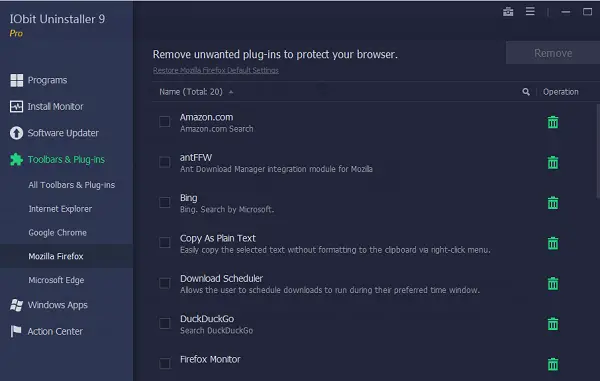This screenshot has height=381, width=600.
Task: Show All Toolbars & Plug-ins
Action: tap(72, 185)
